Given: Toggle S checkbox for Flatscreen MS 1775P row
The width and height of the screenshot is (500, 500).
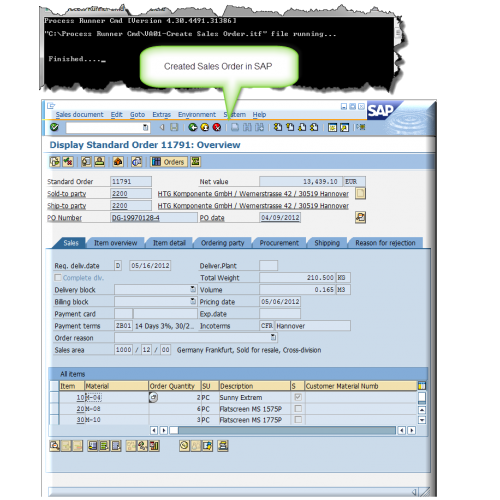Looking at the screenshot, I should [x=298, y=419].
